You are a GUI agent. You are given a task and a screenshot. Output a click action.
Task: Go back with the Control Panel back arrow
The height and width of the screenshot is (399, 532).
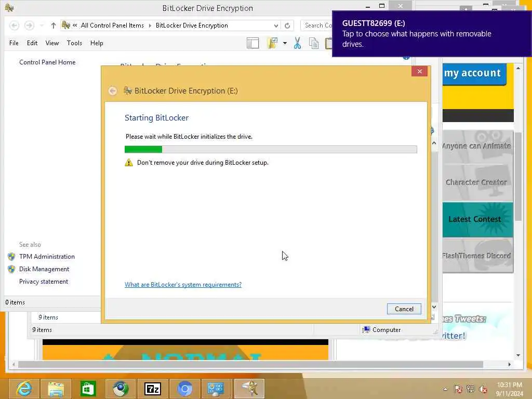click(x=14, y=25)
